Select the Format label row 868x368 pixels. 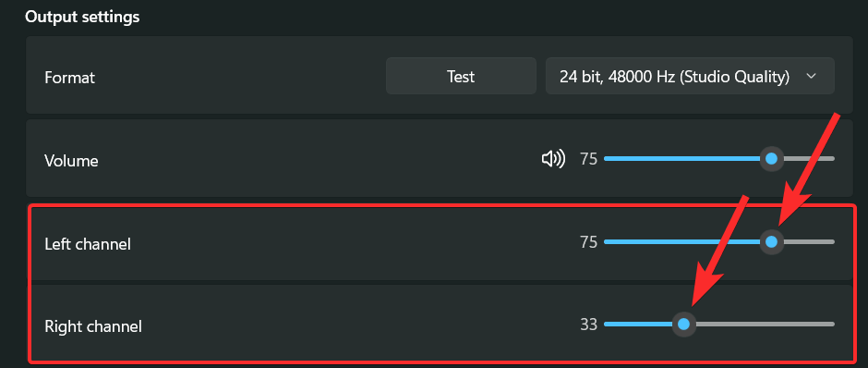pyautogui.click(x=439, y=76)
